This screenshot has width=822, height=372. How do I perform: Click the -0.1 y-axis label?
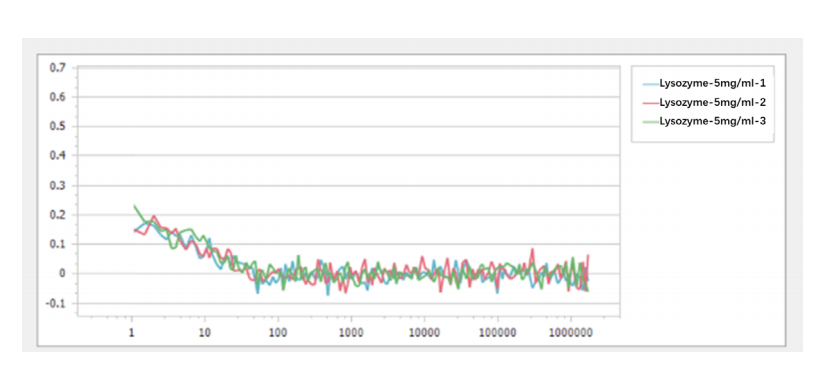(x=56, y=303)
